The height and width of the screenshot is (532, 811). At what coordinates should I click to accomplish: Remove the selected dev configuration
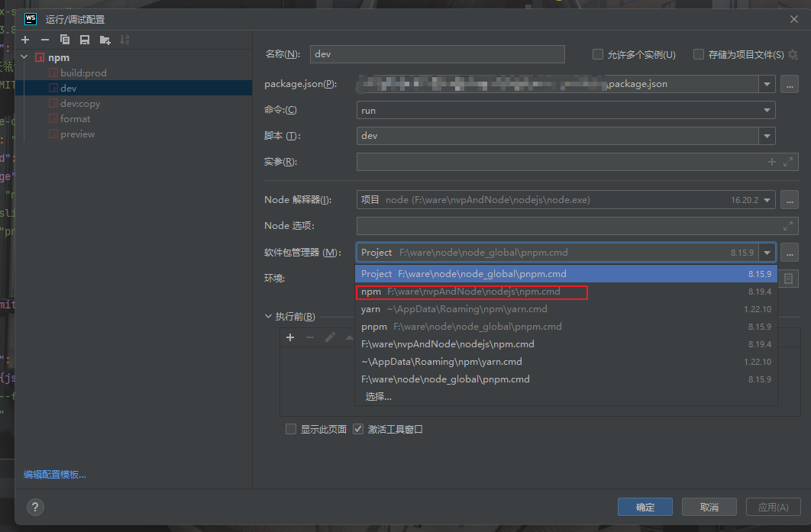pyautogui.click(x=46, y=39)
